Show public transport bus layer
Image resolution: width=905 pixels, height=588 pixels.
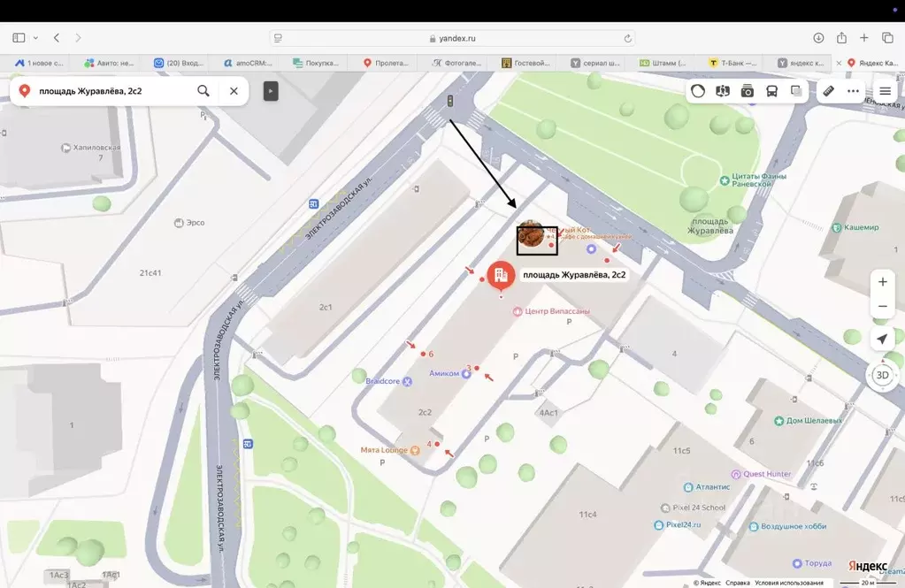tap(771, 91)
